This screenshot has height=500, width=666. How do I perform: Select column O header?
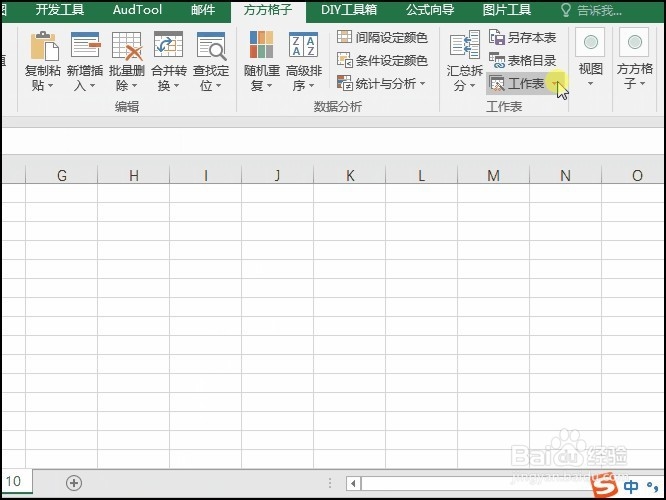(x=634, y=175)
